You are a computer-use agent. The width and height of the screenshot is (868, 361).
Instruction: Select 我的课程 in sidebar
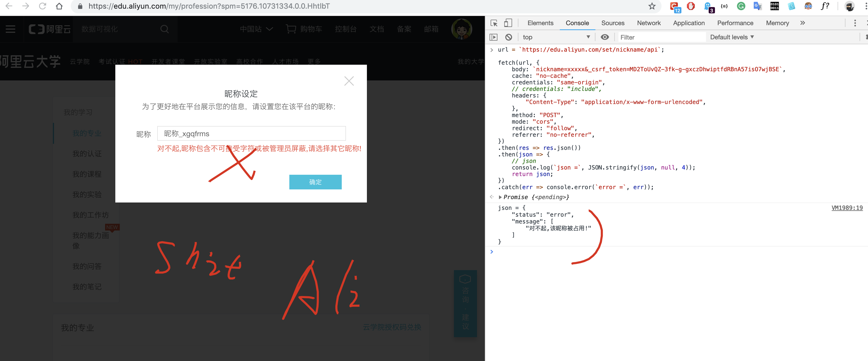coord(87,174)
